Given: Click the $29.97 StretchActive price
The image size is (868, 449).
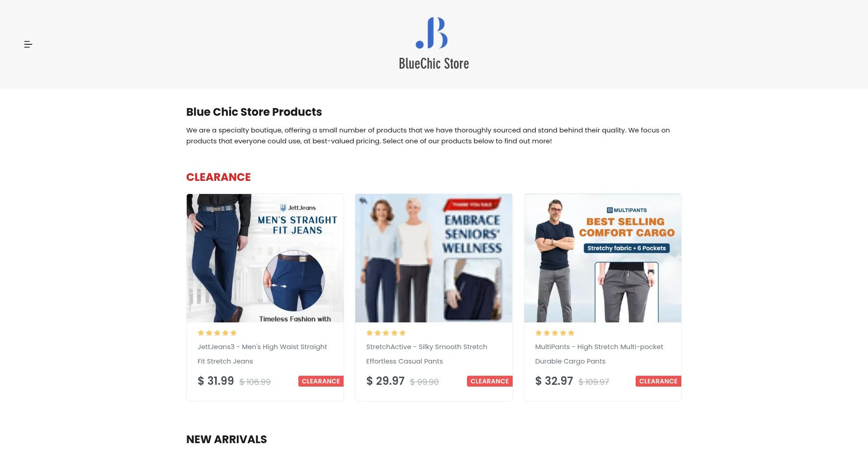Looking at the screenshot, I should [385, 381].
